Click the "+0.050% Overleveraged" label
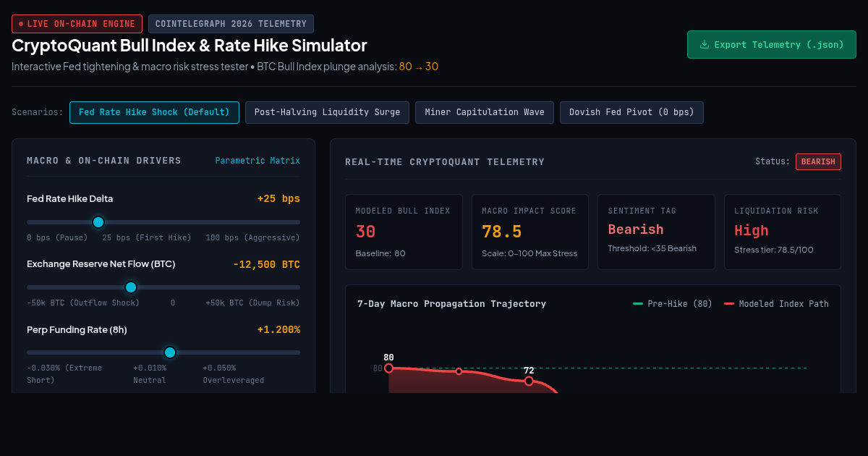 233,374
